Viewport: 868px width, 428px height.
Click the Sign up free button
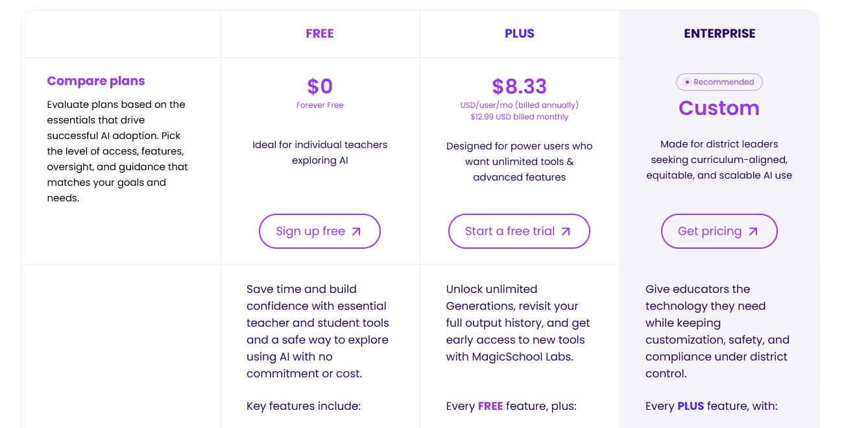pos(319,231)
